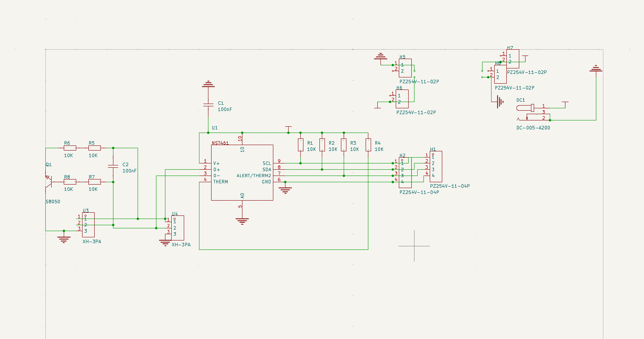Screen dimensions: 644x339
Task: Select the H7 header connector box
Action: tap(513, 59)
